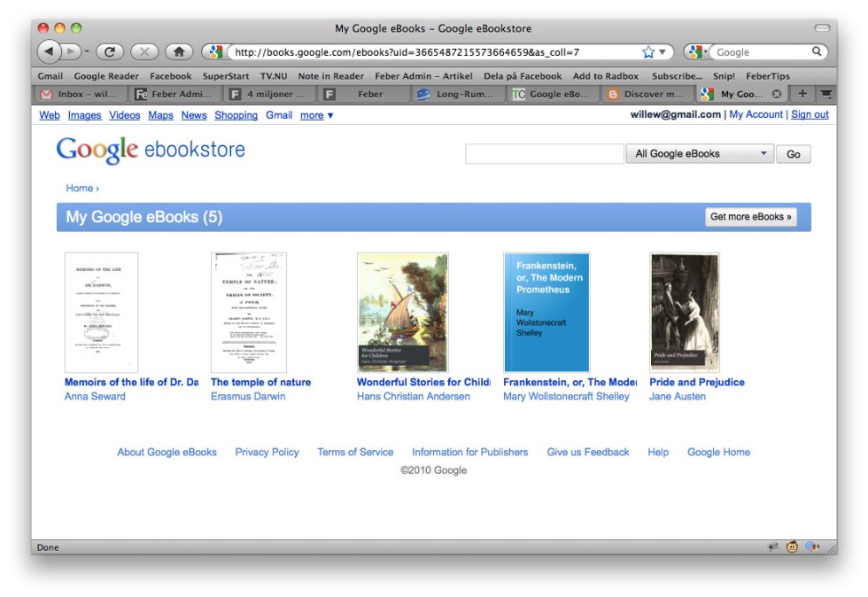Expand the 'more' menu in the Google bar

(x=316, y=115)
